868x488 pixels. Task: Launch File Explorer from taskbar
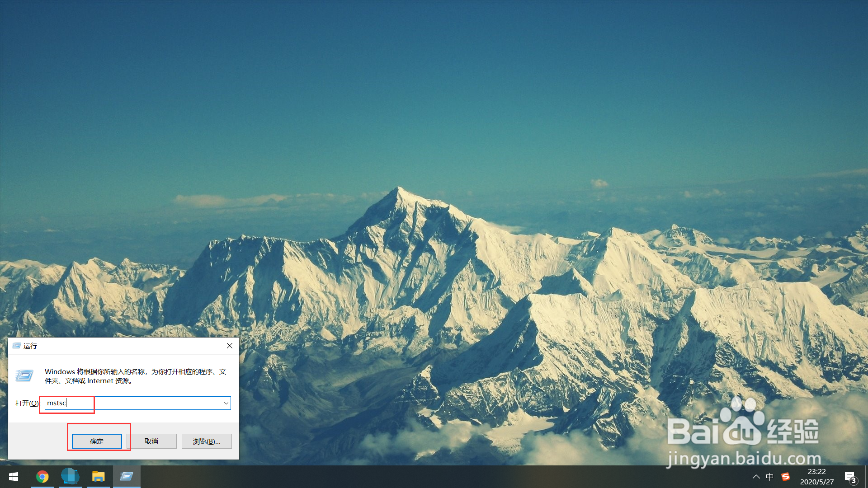pos(98,477)
